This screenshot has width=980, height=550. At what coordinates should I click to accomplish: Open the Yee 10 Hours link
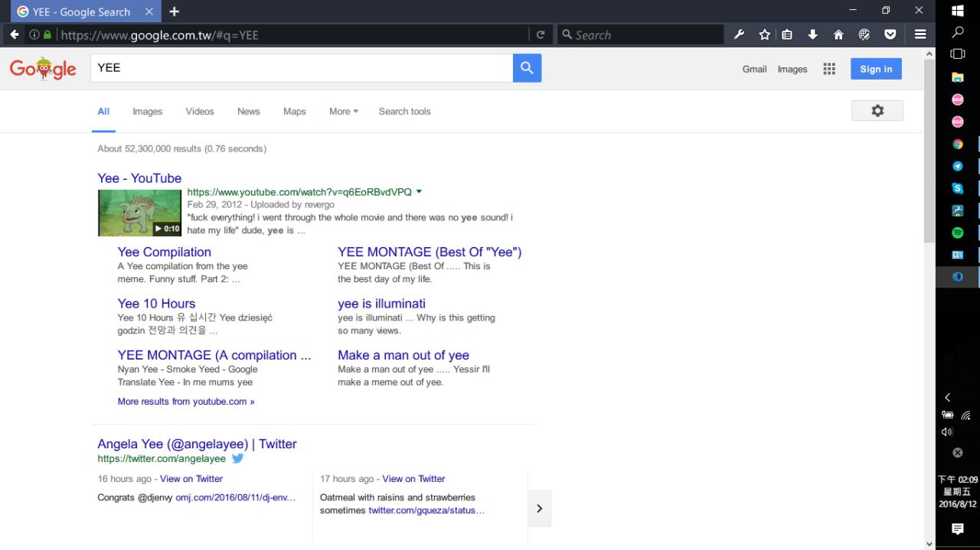coord(156,304)
